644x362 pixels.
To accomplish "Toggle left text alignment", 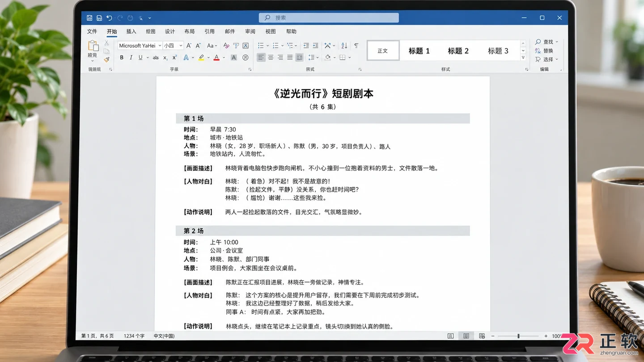I will point(261,58).
